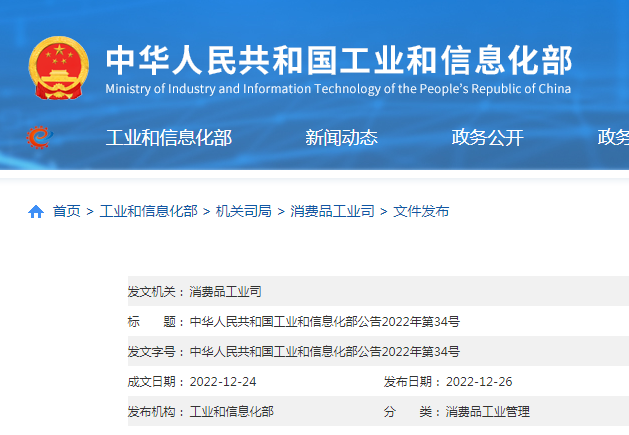Click the English ministry name subtitle
Viewport: 629px width, 435px height.
click(338, 89)
